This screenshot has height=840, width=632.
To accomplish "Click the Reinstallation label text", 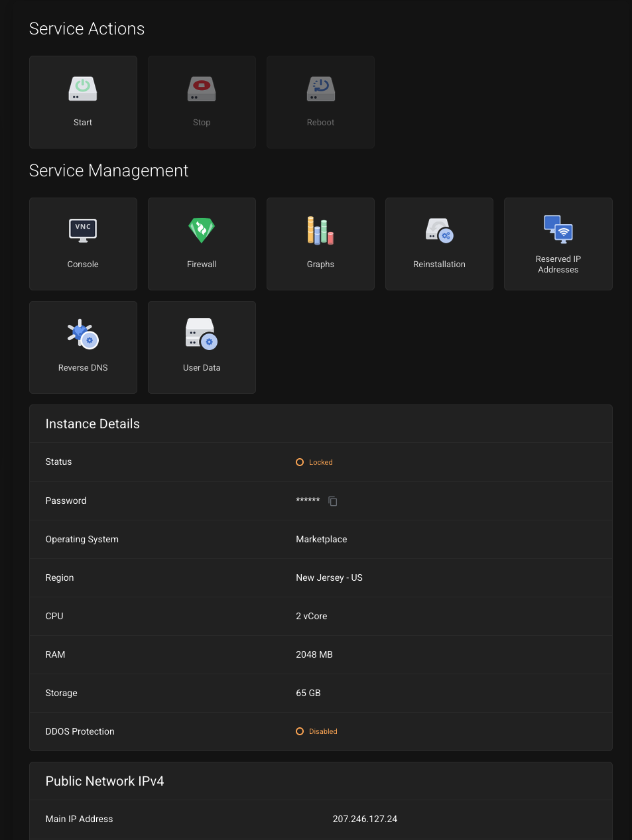I will 439,265.
